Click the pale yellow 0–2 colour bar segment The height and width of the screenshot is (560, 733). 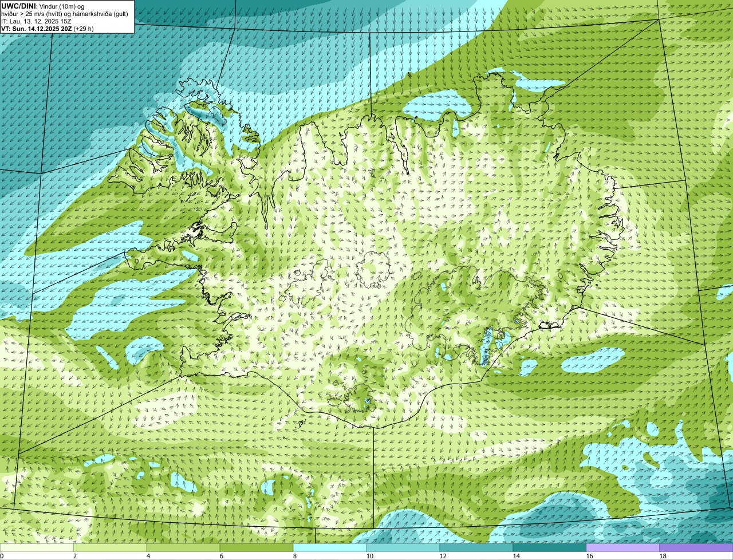point(37,547)
